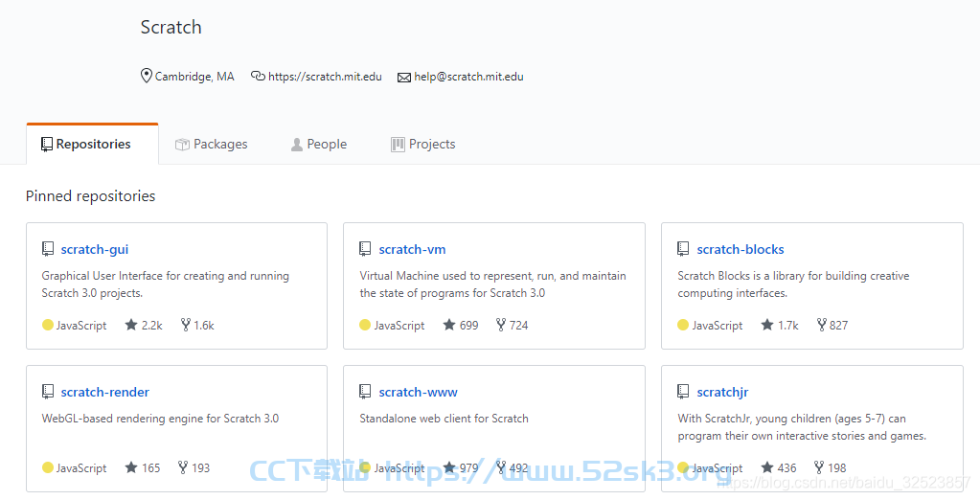Click JavaScript language dot on scratch-vm

(x=366, y=325)
